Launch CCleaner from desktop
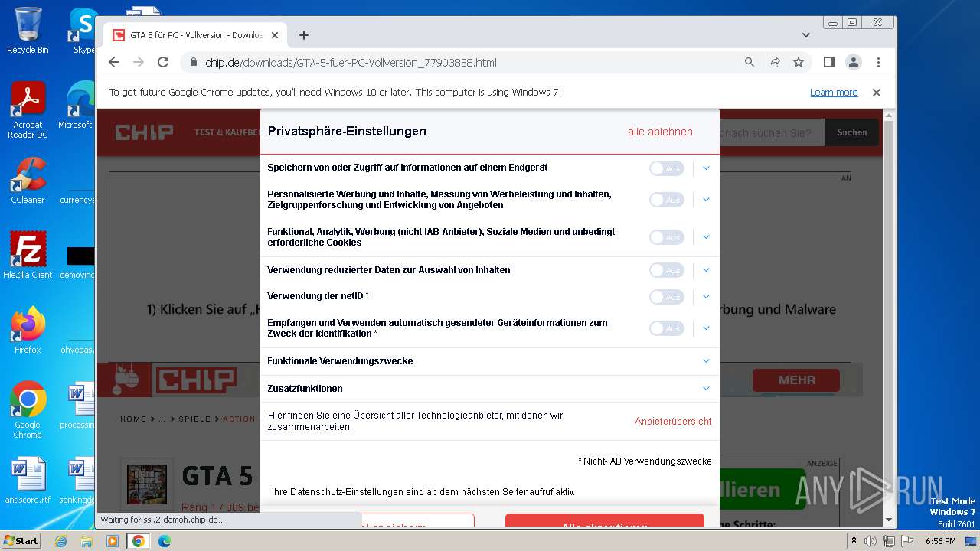Viewport: 980px width, 551px height. (x=28, y=181)
